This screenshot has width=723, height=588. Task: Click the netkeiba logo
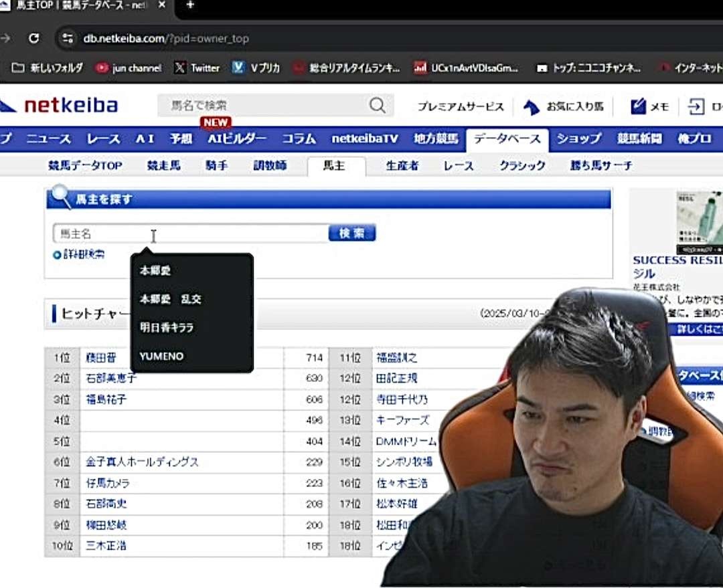click(x=62, y=105)
